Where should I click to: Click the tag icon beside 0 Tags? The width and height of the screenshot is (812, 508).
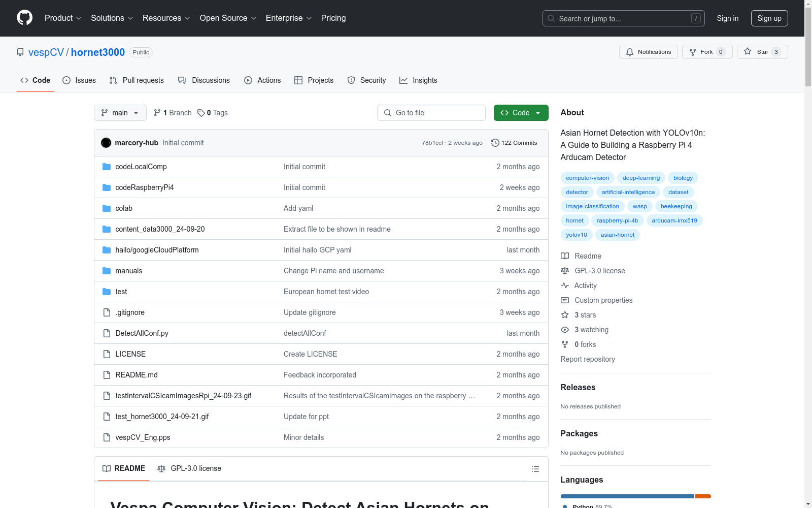pyautogui.click(x=201, y=113)
